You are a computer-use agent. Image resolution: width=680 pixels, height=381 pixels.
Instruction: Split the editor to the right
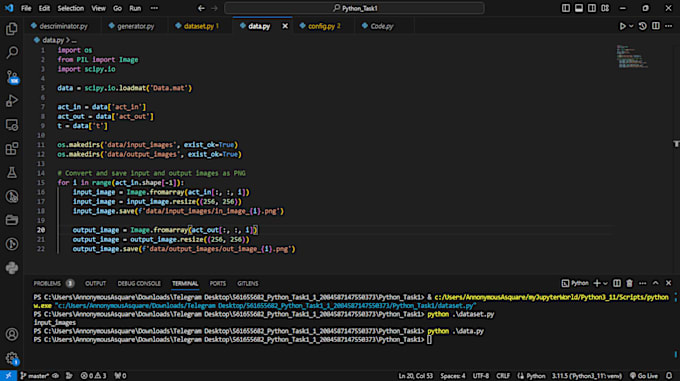(x=656, y=26)
